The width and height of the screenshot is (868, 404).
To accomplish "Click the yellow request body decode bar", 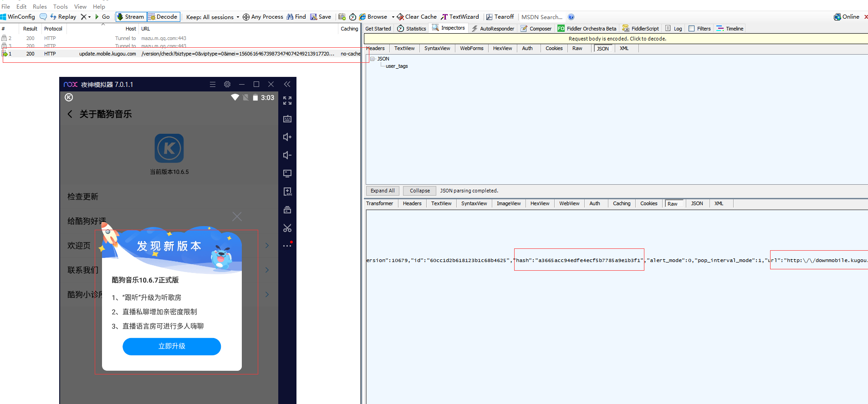I will point(617,39).
